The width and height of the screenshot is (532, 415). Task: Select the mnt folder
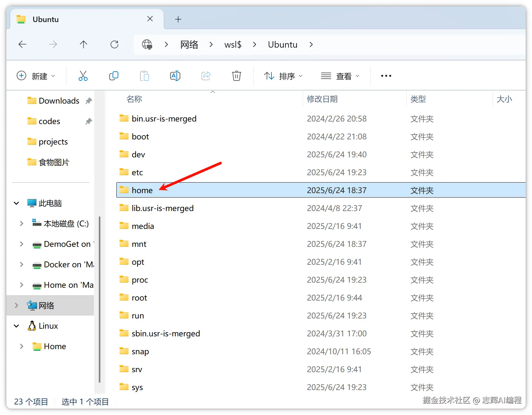pyautogui.click(x=139, y=244)
